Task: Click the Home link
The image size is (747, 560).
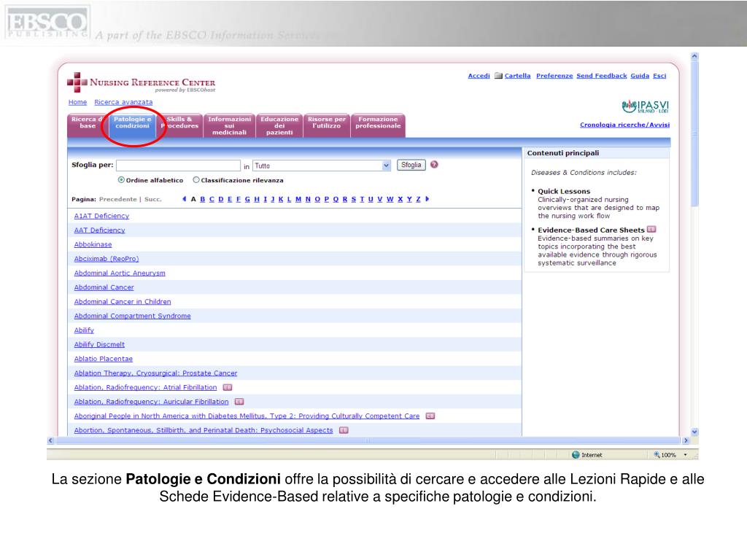Action: point(77,102)
